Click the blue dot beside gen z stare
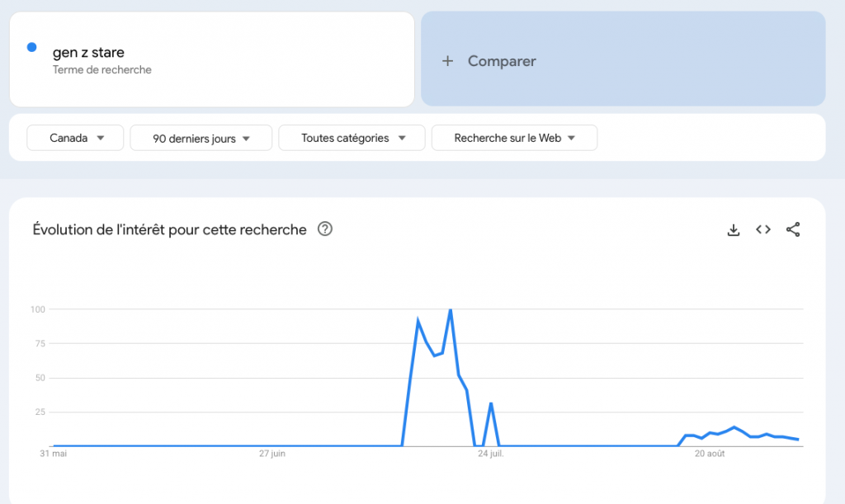 pyautogui.click(x=32, y=47)
